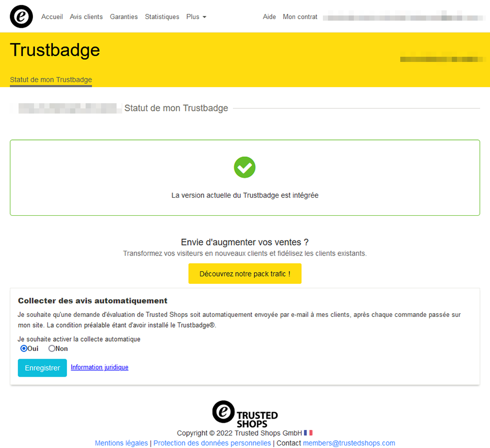
Task: Click the Trusted Shops footer logo
Action: (245, 414)
